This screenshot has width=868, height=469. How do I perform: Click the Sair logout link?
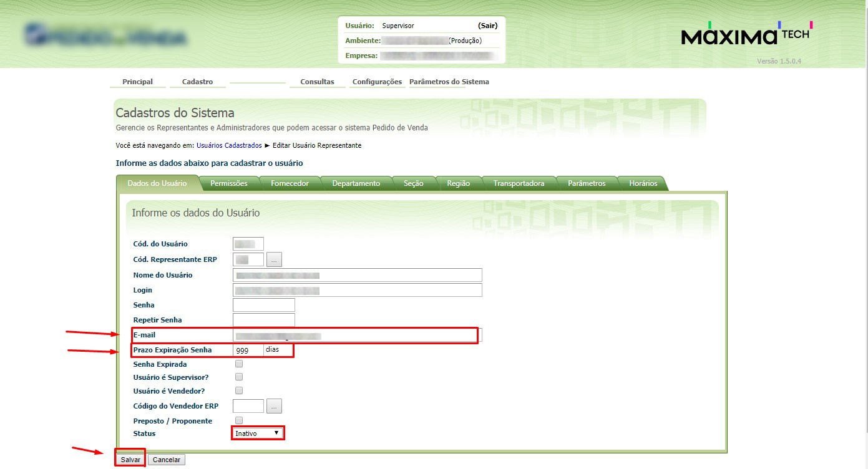[x=487, y=26]
